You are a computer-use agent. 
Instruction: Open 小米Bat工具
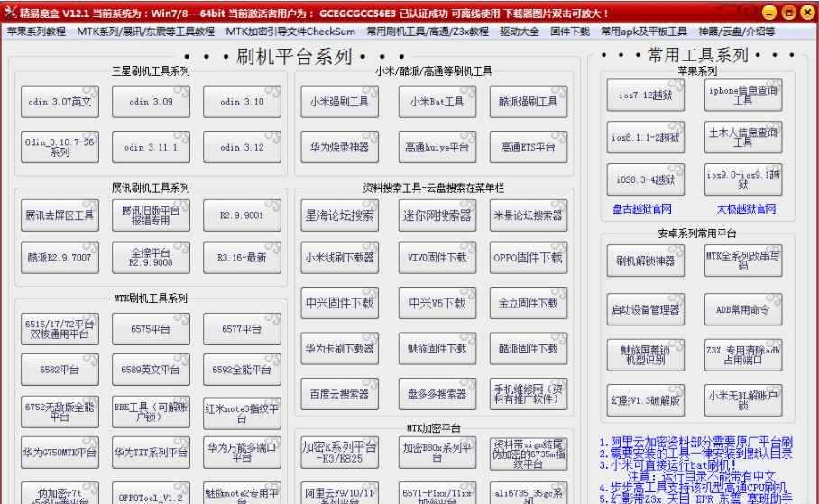click(437, 101)
